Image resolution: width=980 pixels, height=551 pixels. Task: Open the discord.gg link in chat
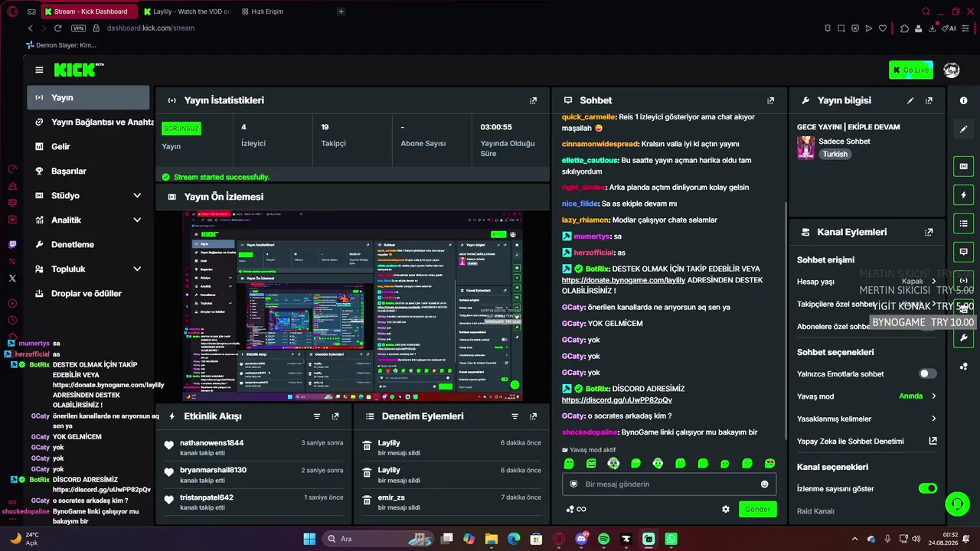(617, 400)
